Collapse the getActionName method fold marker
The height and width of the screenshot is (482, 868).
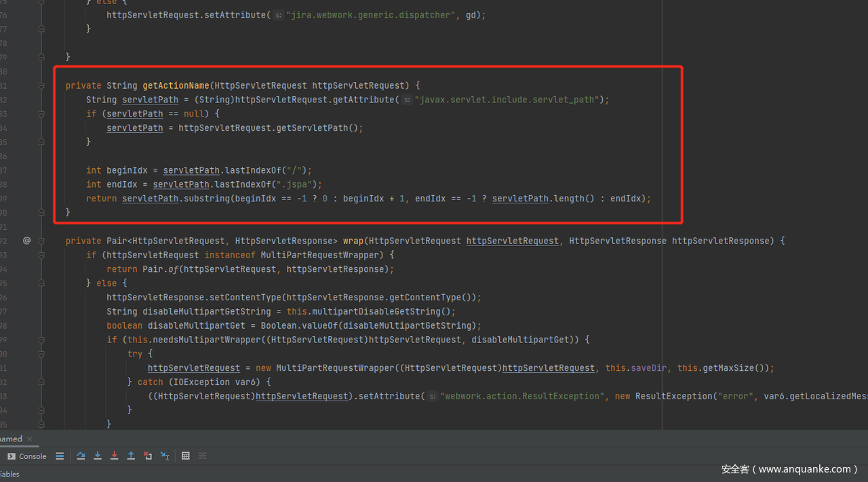tap(41, 85)
